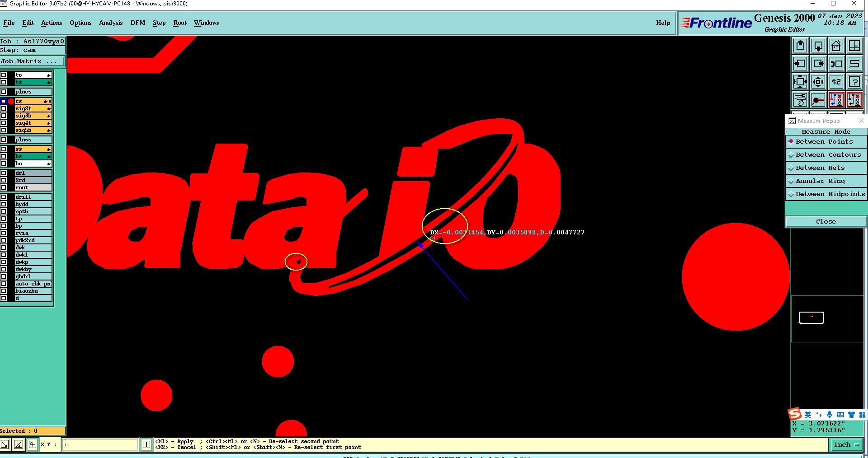Screen dimensions: 868x458
Task: Click the microphone icon in IME bar
Action: (830, 415)
